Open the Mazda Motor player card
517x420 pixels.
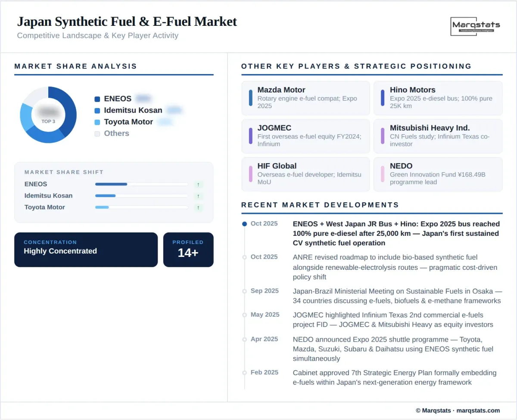click(305, 98)
